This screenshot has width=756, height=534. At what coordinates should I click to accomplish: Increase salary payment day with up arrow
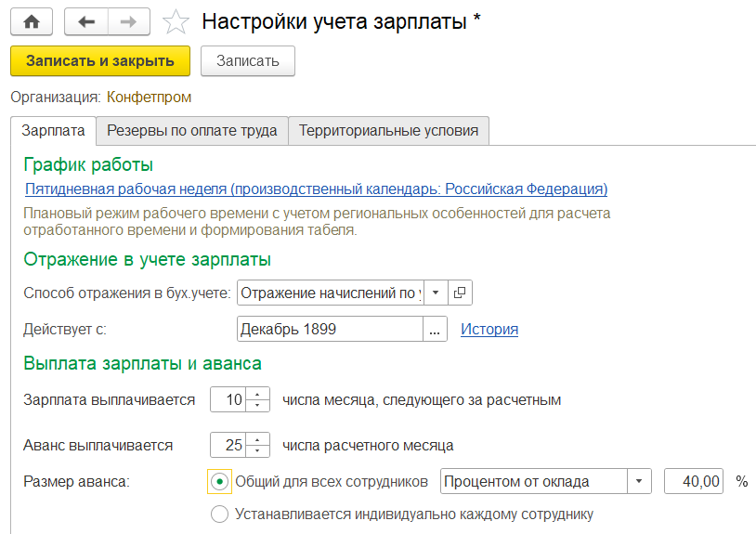[x=257, y=395]
